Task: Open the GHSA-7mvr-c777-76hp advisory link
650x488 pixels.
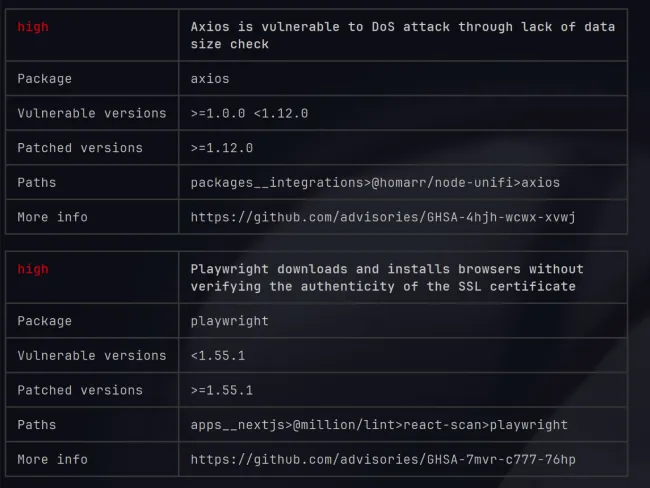Action: pos(383,459)
